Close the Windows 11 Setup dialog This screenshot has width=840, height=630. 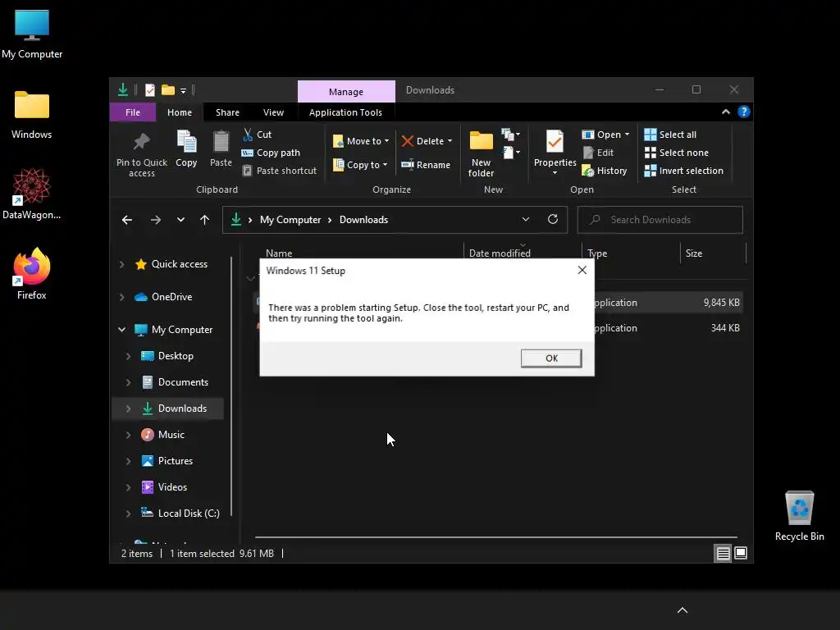click(582, 270)
